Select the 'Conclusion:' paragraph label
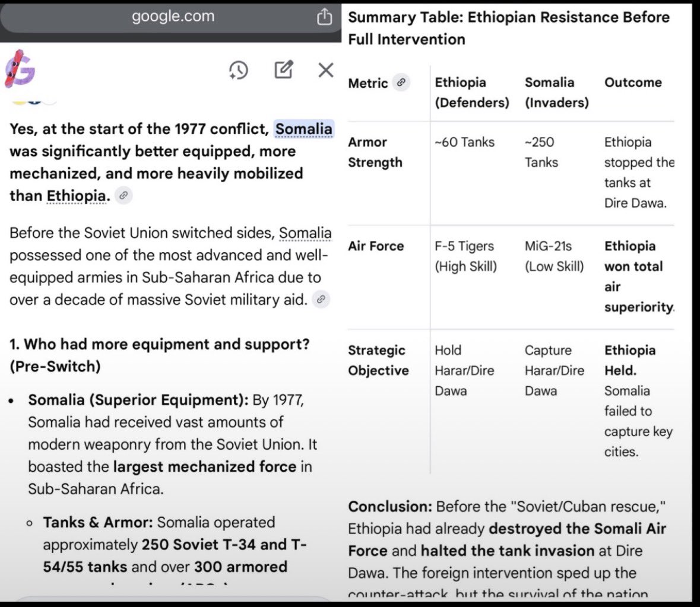 coord(390,507)
